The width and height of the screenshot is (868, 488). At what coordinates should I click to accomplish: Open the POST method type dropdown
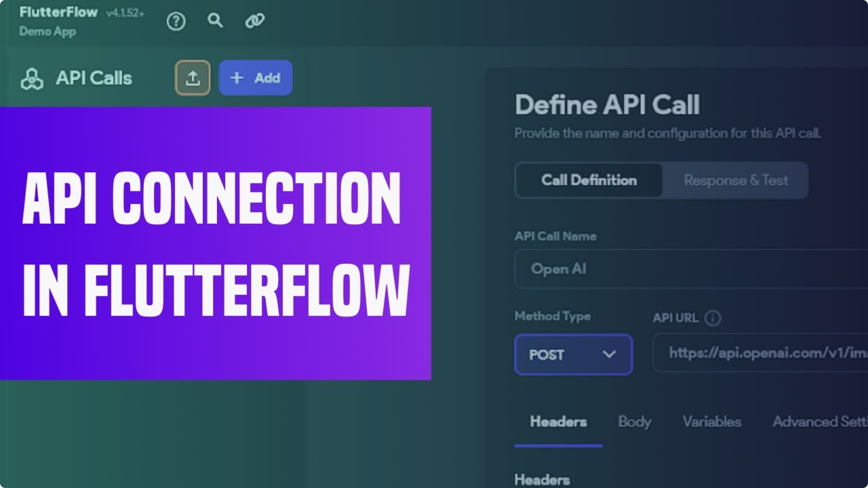tap(574, 354)
